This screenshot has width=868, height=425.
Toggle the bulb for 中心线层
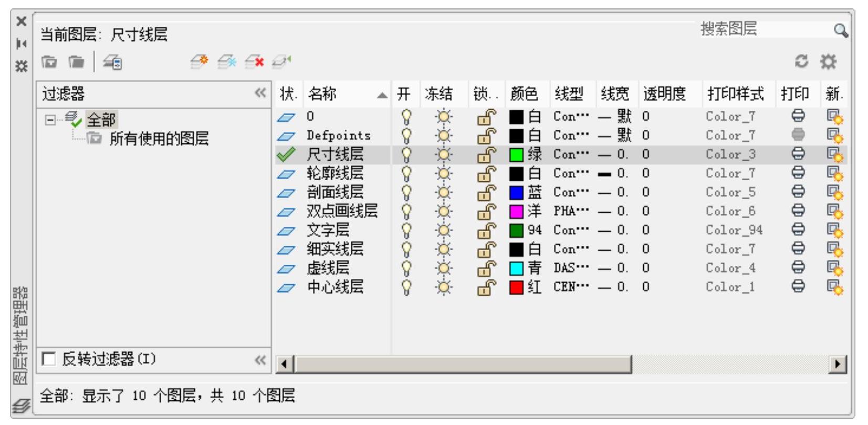point(406,287)
